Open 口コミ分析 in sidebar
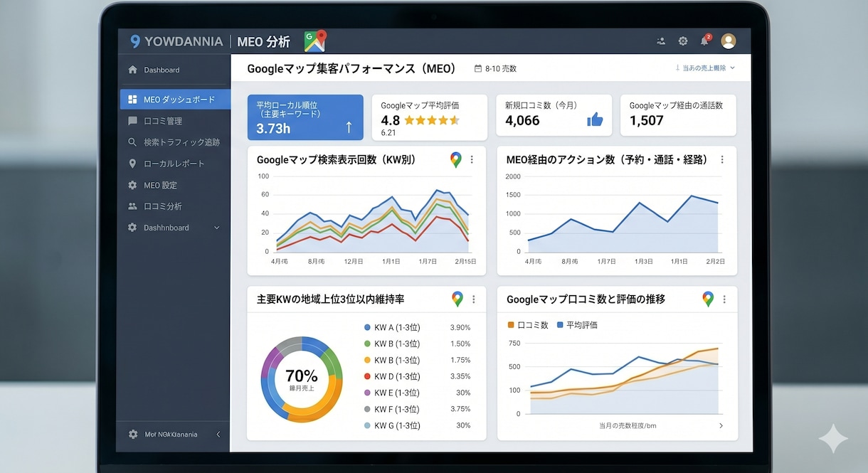 pos(174,206)
